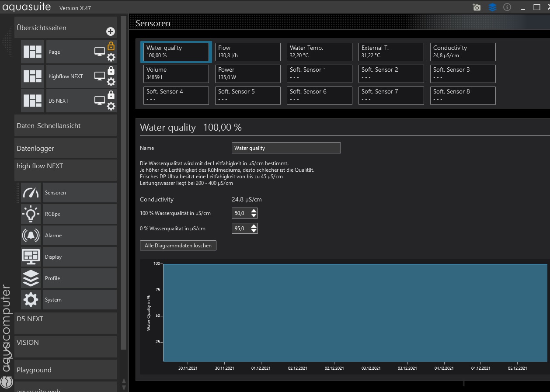Select the External T. sensor tile

(391, 52)
